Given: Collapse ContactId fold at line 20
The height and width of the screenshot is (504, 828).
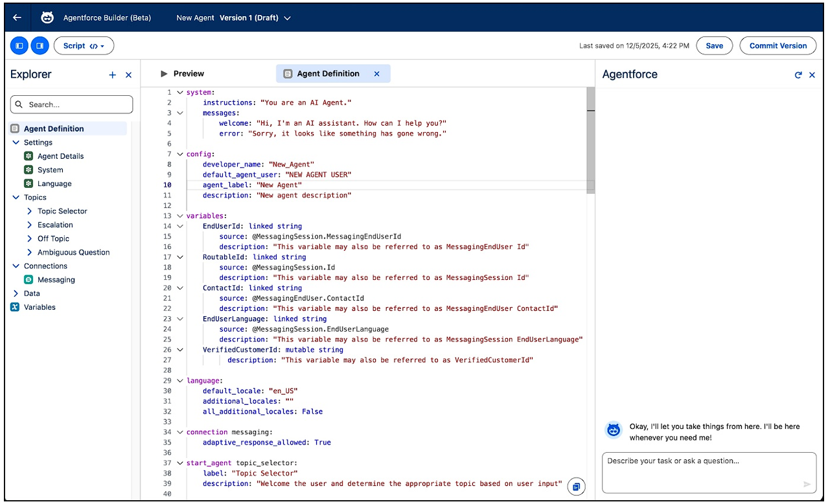Looking at the screenshot, I should [180, 288].
